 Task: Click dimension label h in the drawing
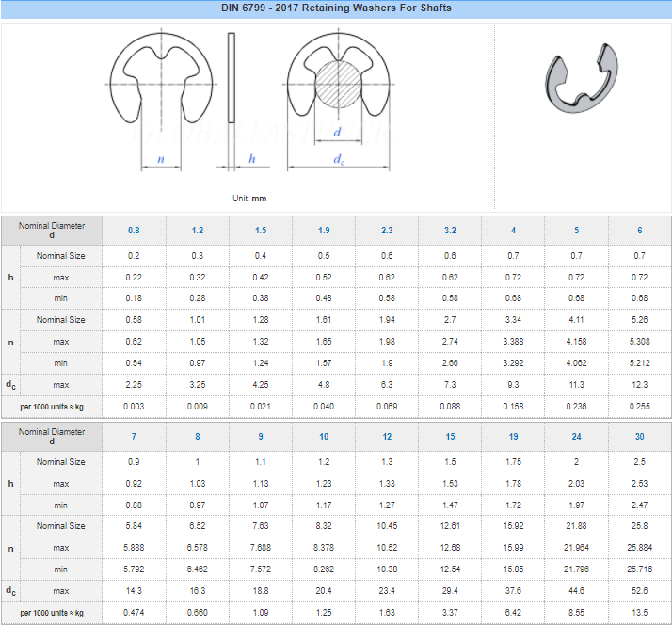[251, 159]
